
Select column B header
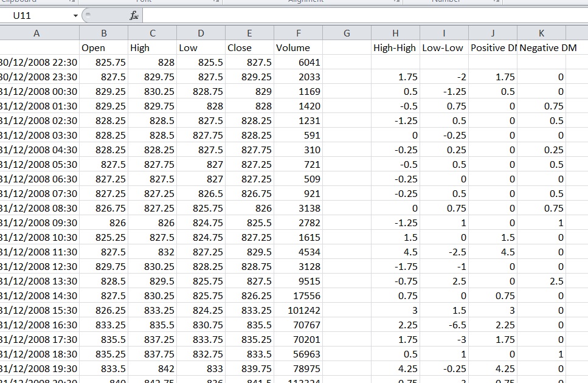[103, 33]
